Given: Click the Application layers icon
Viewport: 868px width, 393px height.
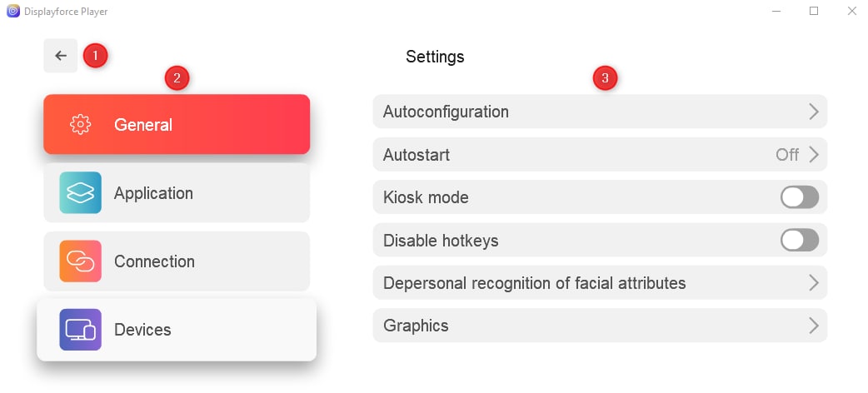Looking at the screenshot, I should point(80,192).
